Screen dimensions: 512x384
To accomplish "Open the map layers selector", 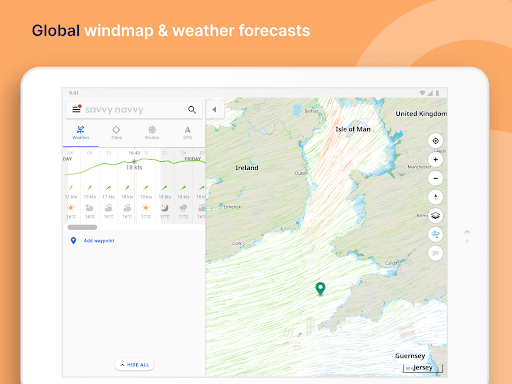I will pos(435,216).
